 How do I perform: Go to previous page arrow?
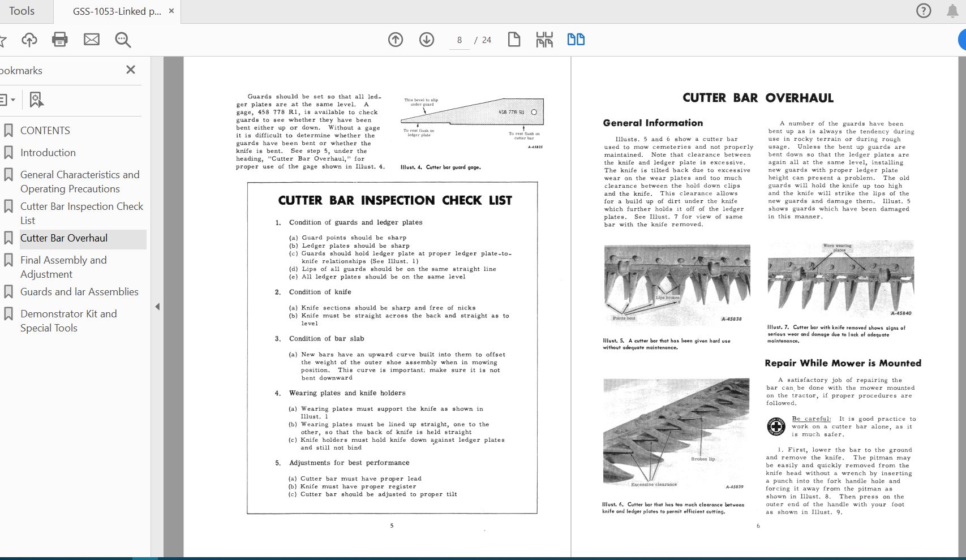396,40
